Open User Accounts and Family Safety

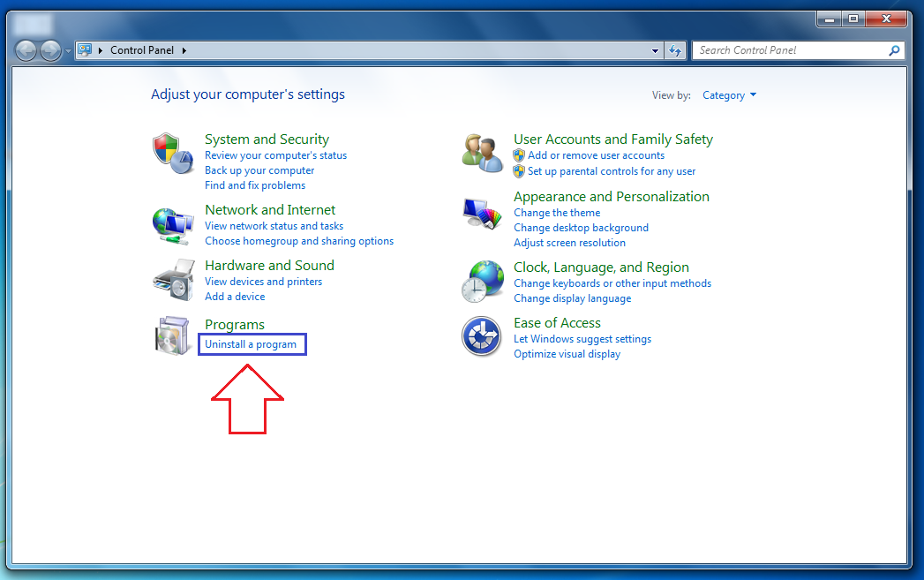point(613,139)
